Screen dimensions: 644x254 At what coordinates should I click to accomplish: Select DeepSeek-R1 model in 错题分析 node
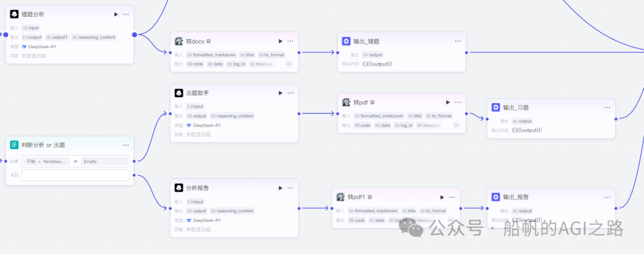pyautogui.click(x=39, y=47)
